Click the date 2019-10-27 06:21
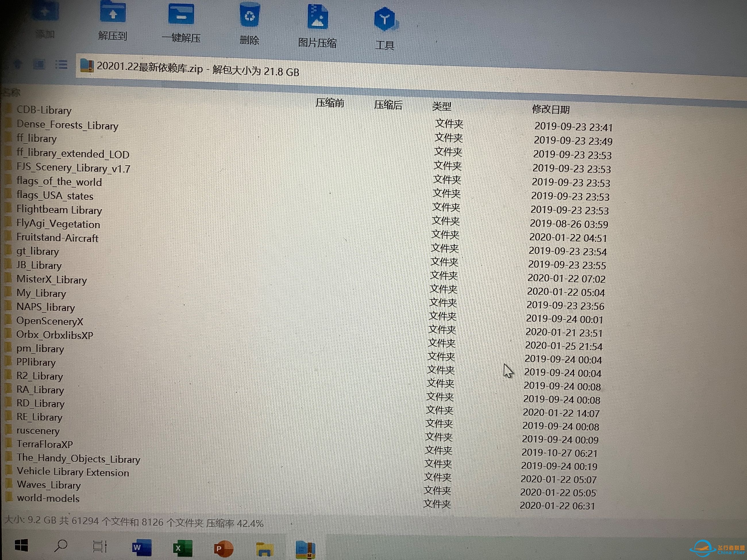The image size is (747, 560). 560,453
